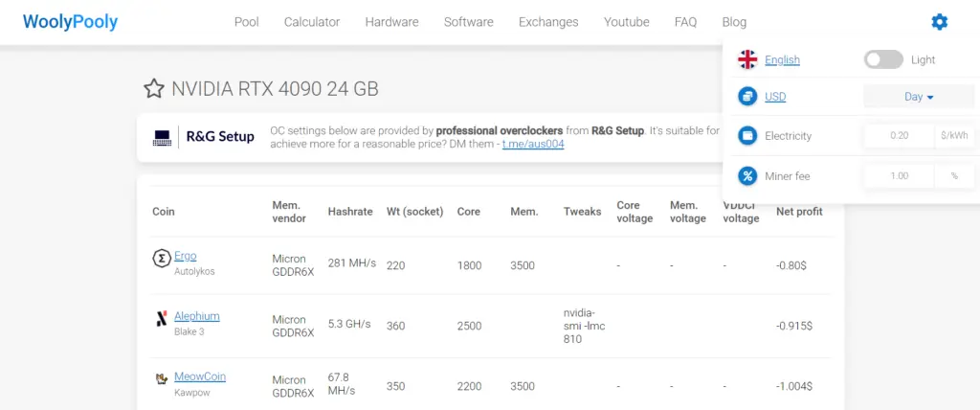The height and width of the screenshot is (410, 980).
Task: Open the MeowCoin coin link
Action: click(200, 376)
